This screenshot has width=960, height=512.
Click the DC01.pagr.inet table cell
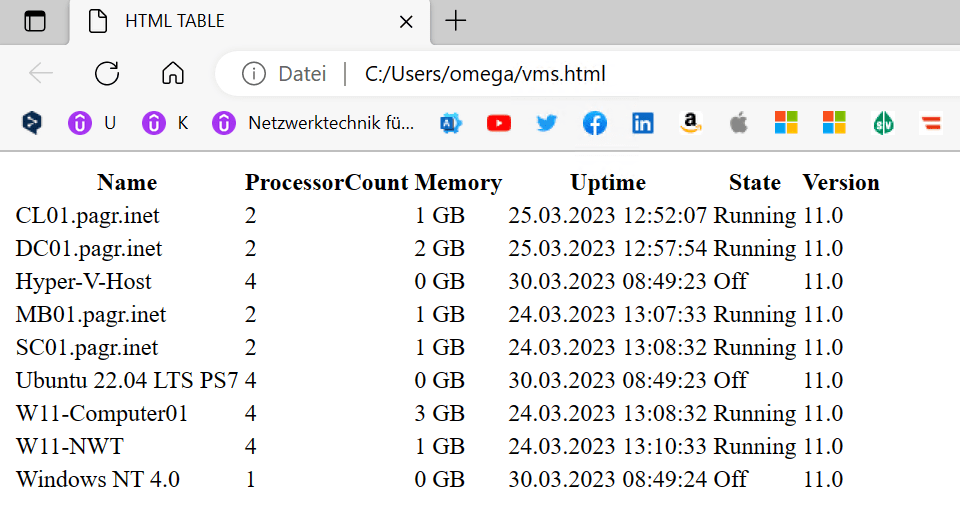click(89, 248)
